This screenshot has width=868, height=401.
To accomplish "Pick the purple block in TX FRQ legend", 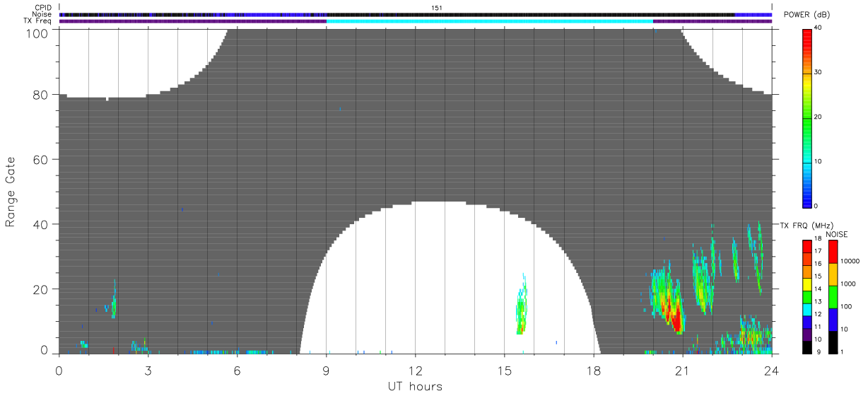I will pyautogui.click(x=807, y=335).
